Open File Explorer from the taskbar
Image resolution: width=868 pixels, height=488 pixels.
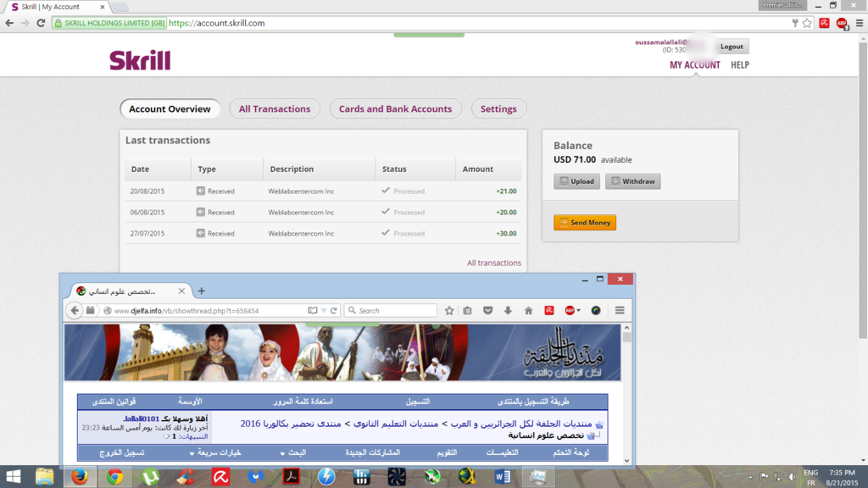[x=44, y=476]
